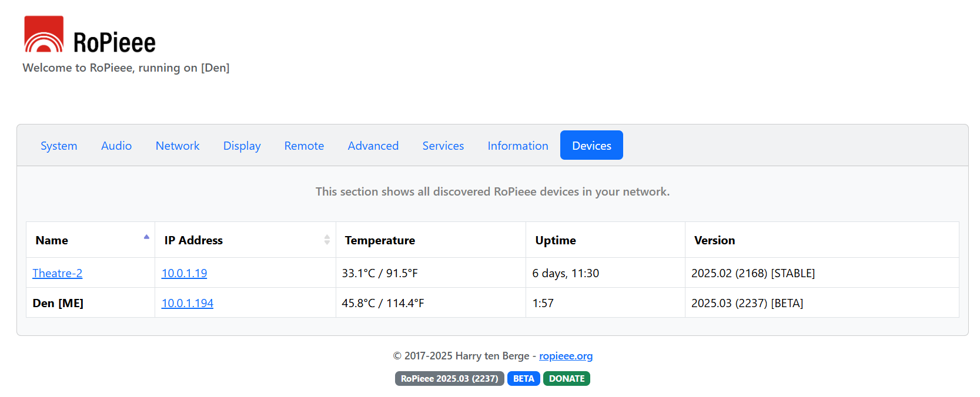Click the RoPieee title text
Viewport: 980px width, 397px height.
click(x=115, y=43)
